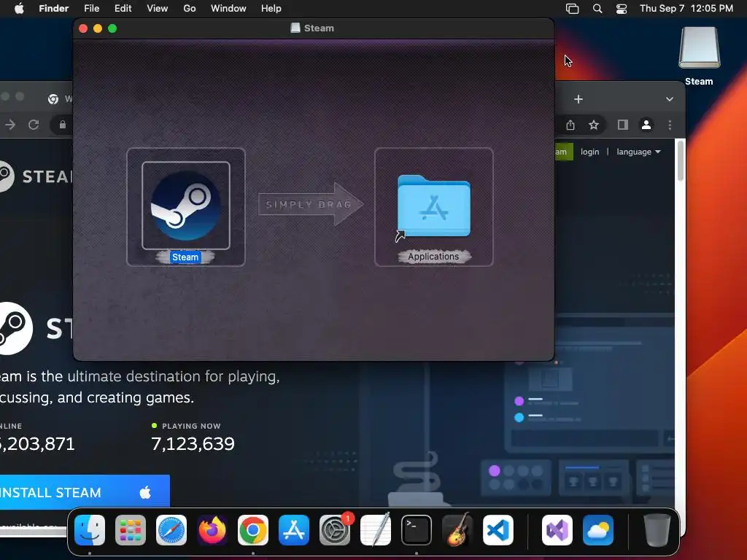Open System Settings from the Dock
This screenshot has width=747, height=560.
click(x=335, y=530)
